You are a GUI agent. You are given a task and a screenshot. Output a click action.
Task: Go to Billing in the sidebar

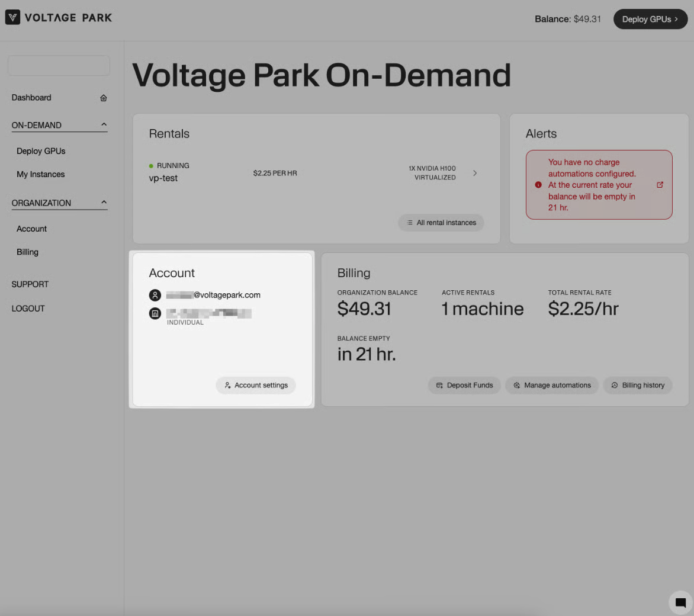point(27,252)
